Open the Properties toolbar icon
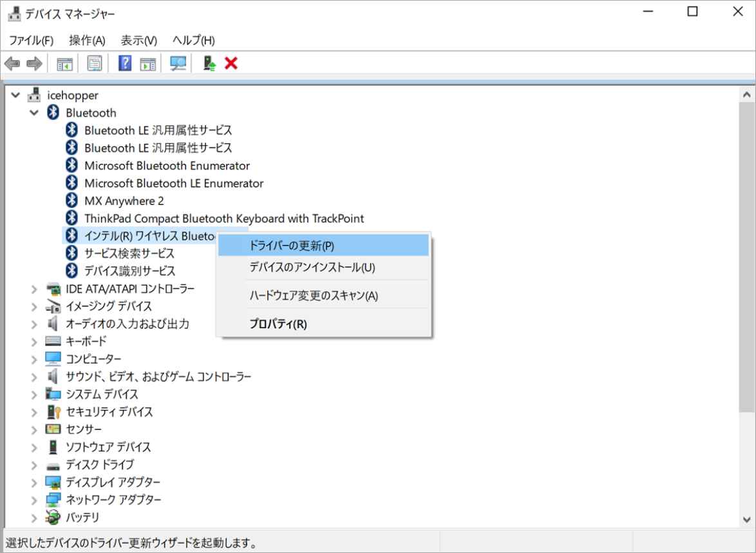 tap(95, 63)
